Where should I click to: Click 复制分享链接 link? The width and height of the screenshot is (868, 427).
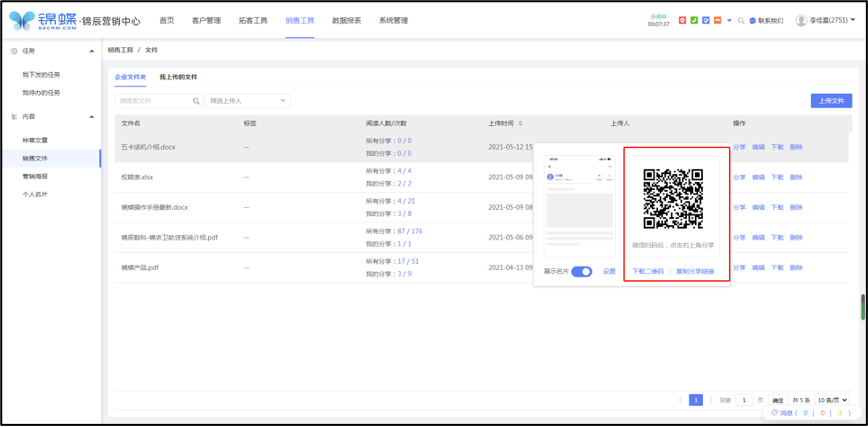click(695, 271)
